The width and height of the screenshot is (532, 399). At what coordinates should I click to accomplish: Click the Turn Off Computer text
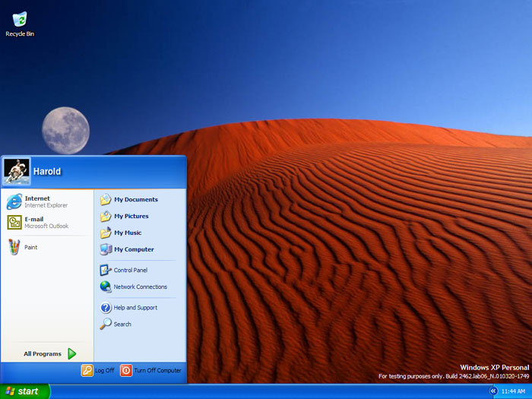point(158,371)
